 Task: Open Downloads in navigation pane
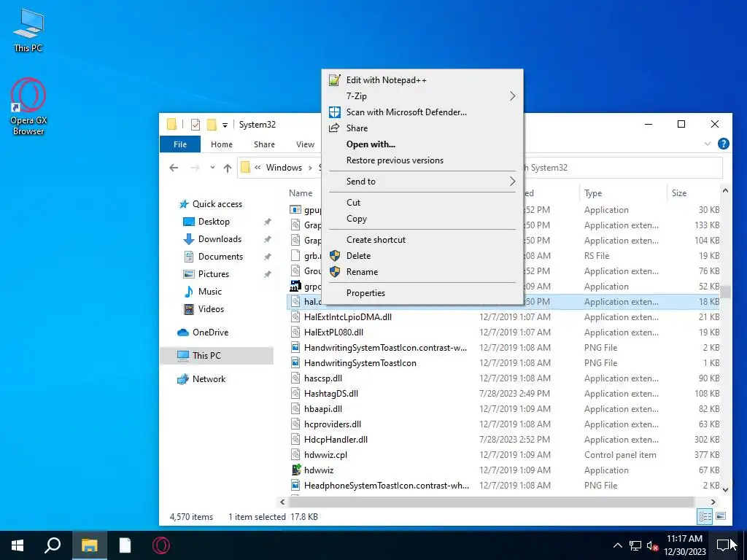(x=220, y=239)
